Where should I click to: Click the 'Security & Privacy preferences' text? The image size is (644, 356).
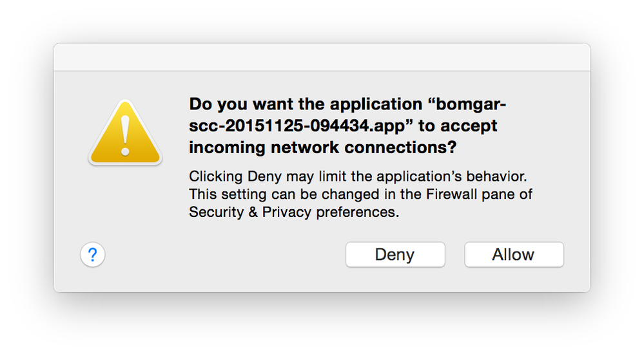click(x=294, y=212)
